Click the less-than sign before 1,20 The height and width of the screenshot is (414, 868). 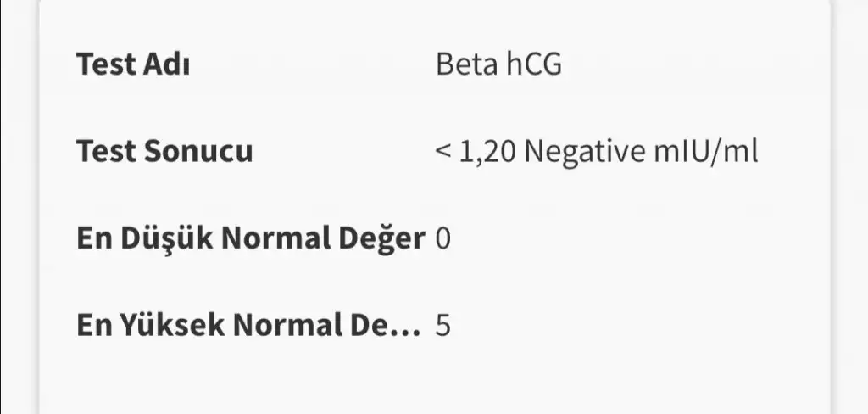click(442, 153)
